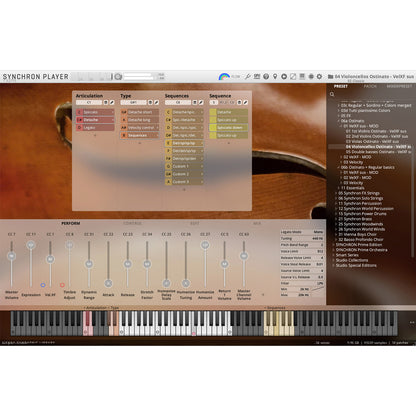Click the circular icon next to the Synchron Player logo

pyautogui.click(x=118, y=77)
